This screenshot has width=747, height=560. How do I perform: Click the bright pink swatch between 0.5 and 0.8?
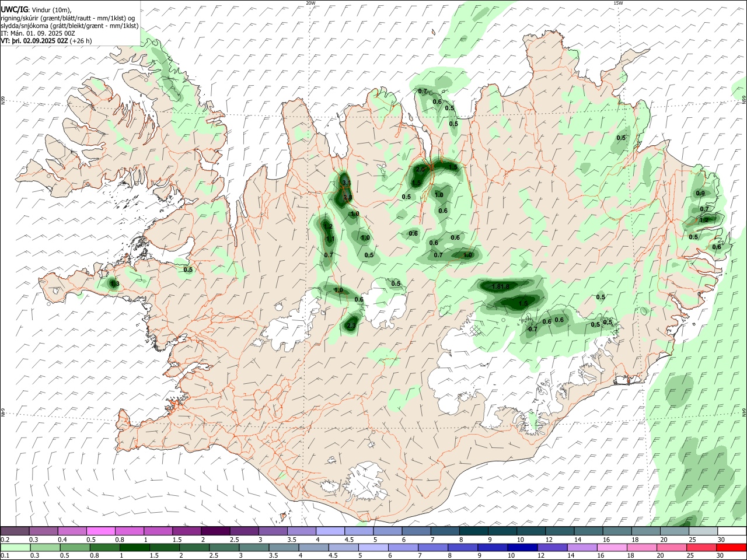[x=100, y=531]
